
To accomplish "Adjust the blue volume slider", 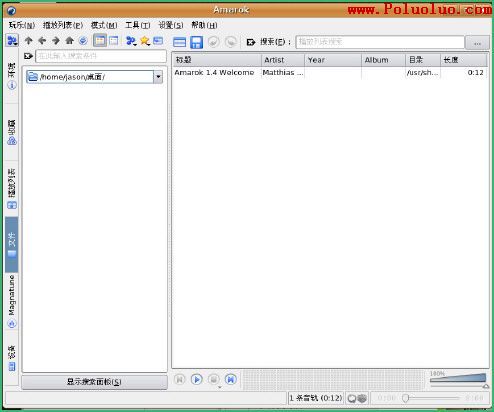I will coord(458,378).
